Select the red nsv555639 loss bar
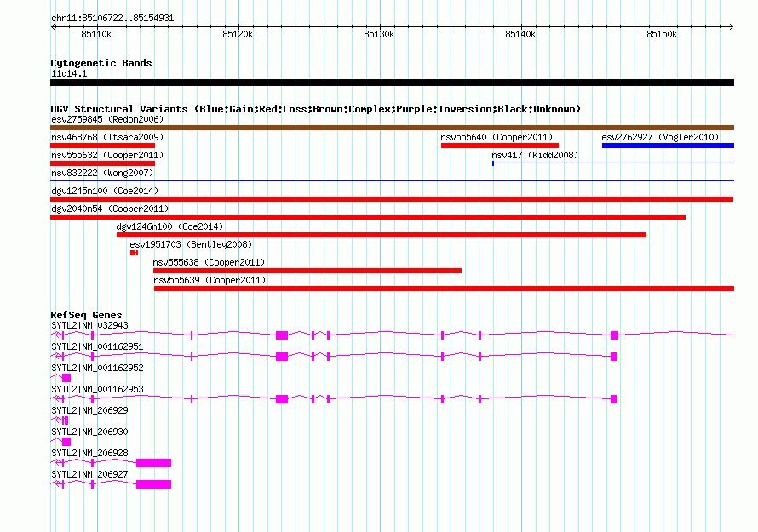The image size is (758, 532). [x=445, y=289]
